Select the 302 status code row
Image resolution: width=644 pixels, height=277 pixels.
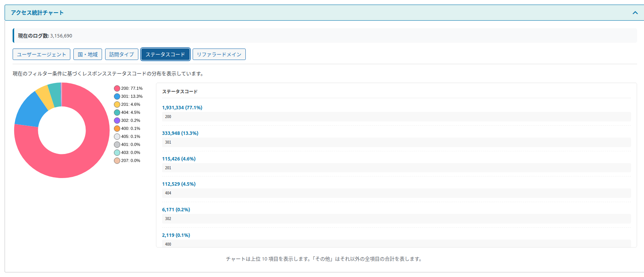click(x=396, y=219)
